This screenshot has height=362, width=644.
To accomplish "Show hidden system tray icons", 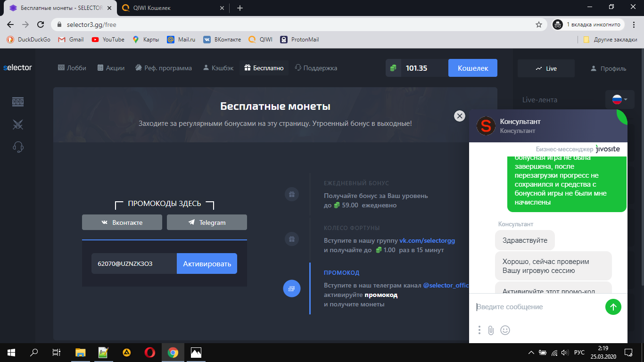I will pyautogui.click(x=531, y=352).
